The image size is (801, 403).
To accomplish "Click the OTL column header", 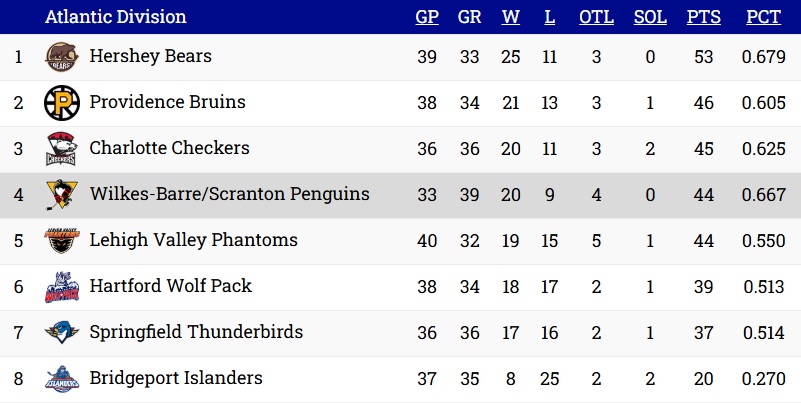I will click(x=596, y=17).
